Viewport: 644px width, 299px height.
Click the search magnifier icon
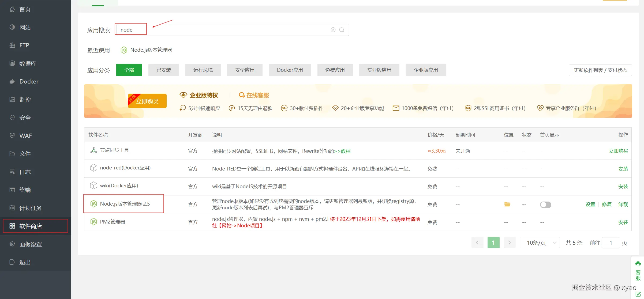pyautogui.click(x=342, y=30)
